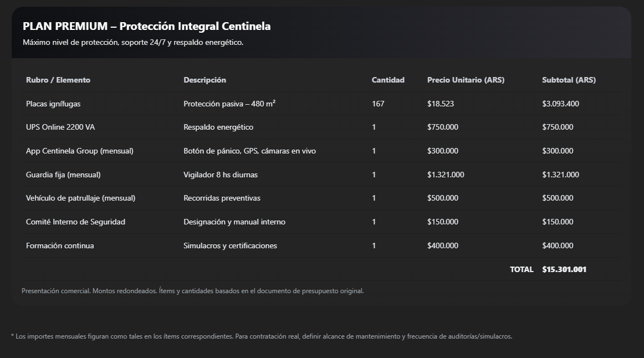644x358 pixels.
Task: Select the $3.093.400 subtotal cell
Action: coord(561,104)
